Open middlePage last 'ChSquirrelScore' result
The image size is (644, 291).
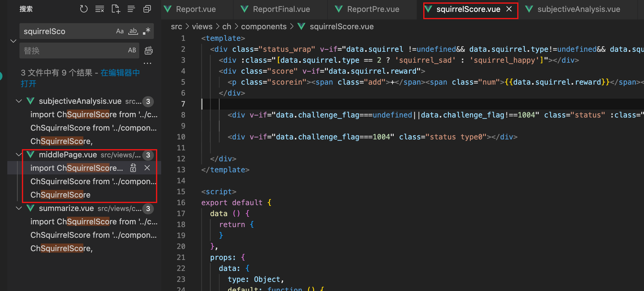point(60,195)
